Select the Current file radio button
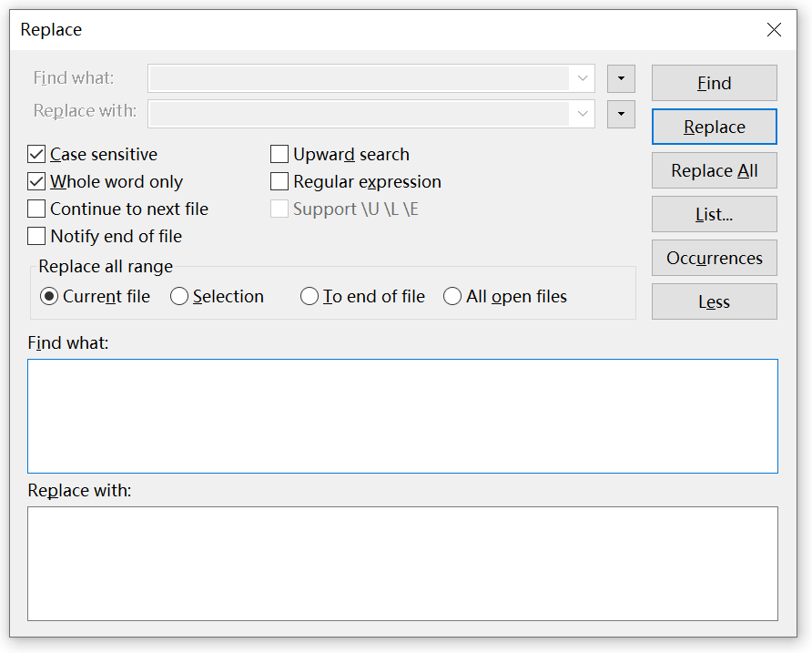The height and width of the screenshot is (653, 812). (x=49, y=297)
